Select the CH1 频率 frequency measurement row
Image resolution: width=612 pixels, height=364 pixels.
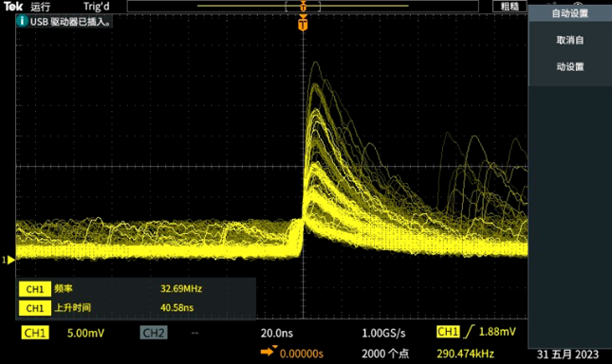tap(136, 289)
